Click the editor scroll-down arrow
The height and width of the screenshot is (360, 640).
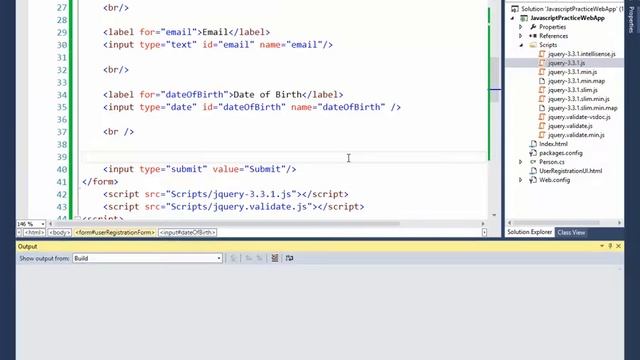pyautogui.click(x=494, y=215)
